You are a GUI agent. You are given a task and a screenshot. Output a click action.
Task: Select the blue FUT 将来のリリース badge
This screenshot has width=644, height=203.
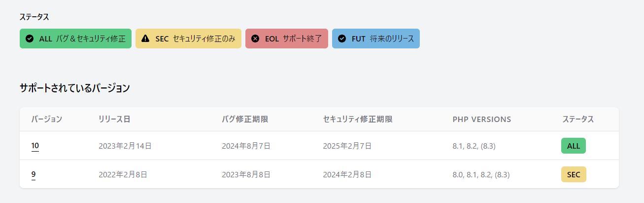pyautogui.click(x=376, y=39)
